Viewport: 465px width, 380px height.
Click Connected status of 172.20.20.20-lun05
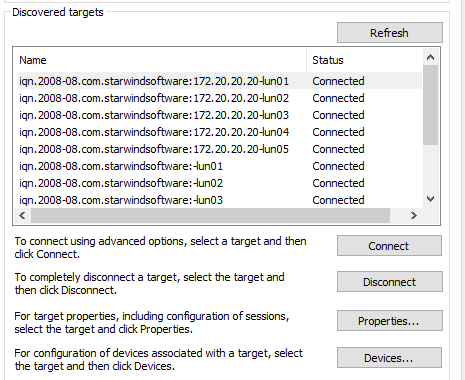pyautogui.click(x=338, y=149)
